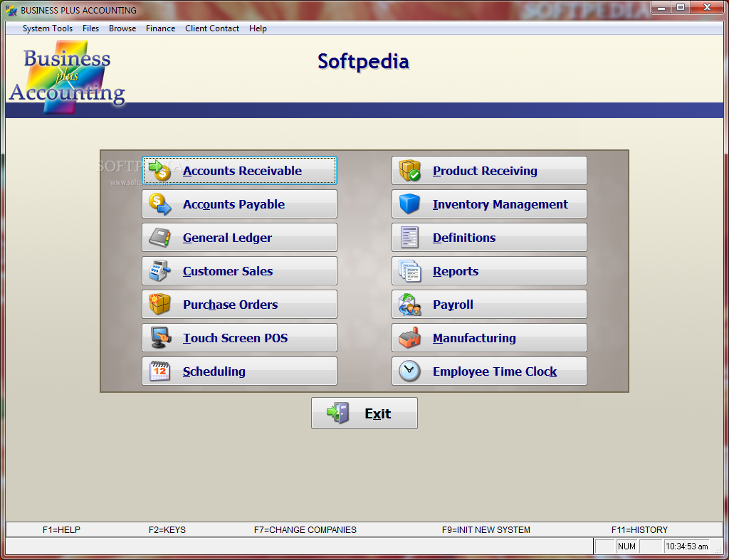
Task: Open the System Tools menu
Action: (x=48, y=28)
